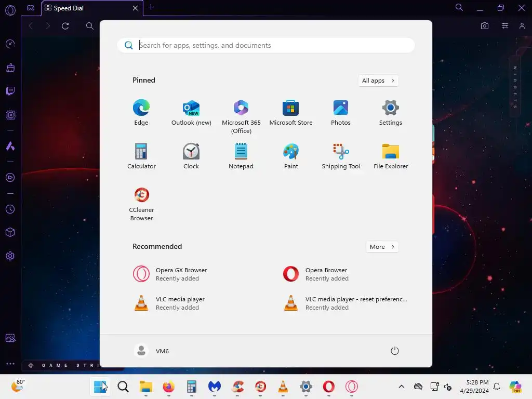
Task: Open Settings gear on taskbar
Action: (305, 387)
